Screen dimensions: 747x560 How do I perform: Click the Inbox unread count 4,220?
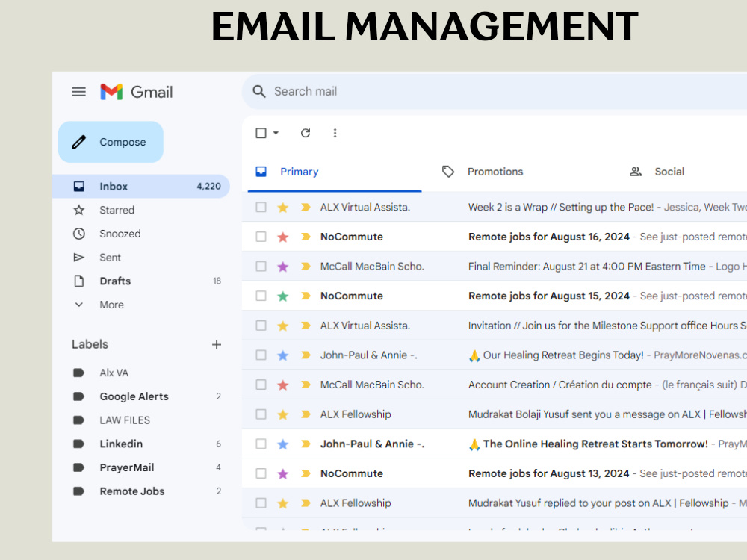(x=208, y=186)
